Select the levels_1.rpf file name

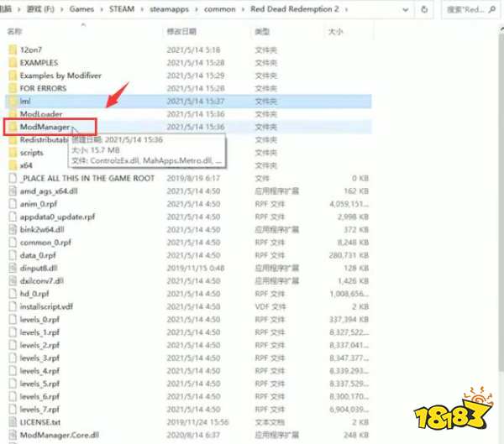pyautogui.click(x=39, y=332)
